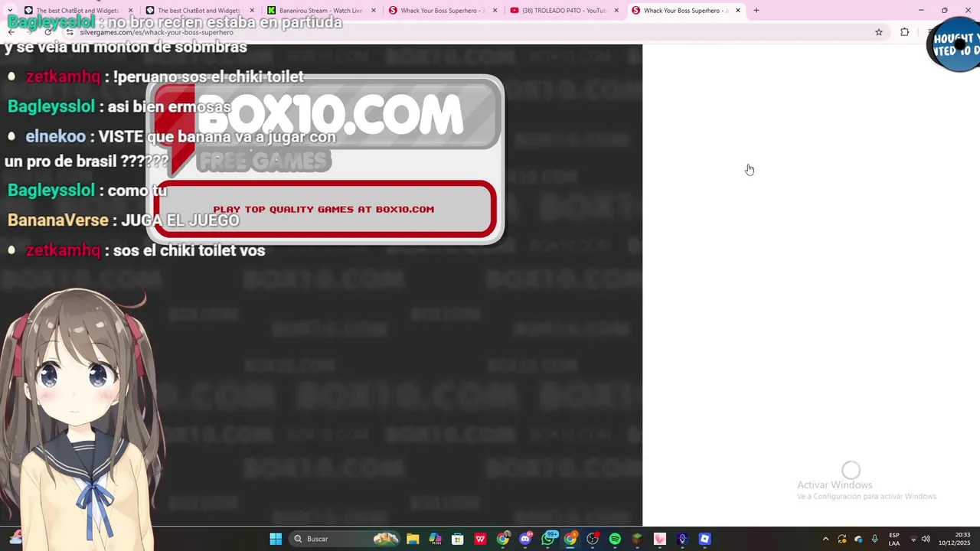This screenshot has height=551, width=980.
Task: Open WhatsApp from the taskbar
Action: [x=548, y=539]
